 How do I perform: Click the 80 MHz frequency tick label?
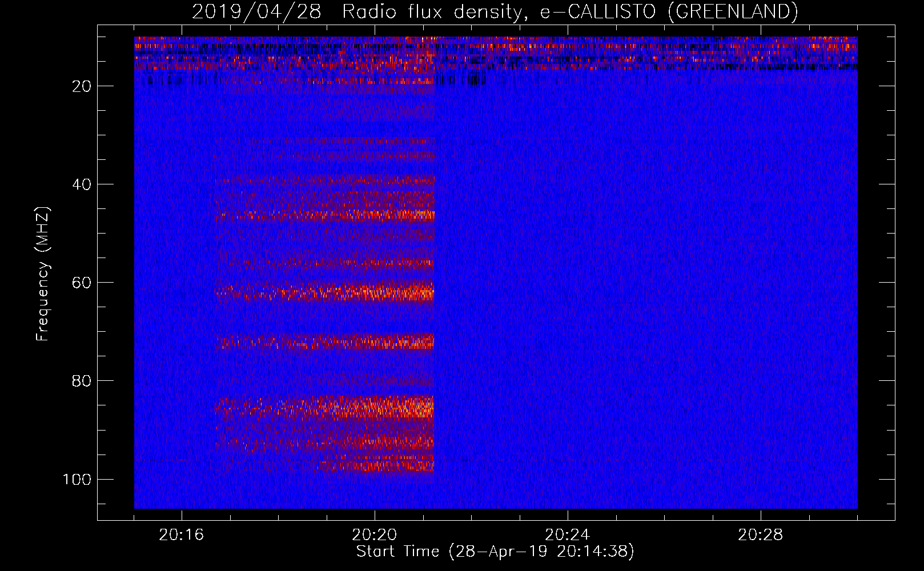[x=82, y=381]
